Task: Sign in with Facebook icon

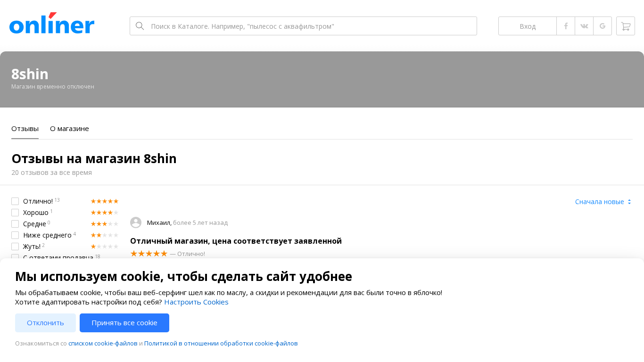Action: coord(566,26)
